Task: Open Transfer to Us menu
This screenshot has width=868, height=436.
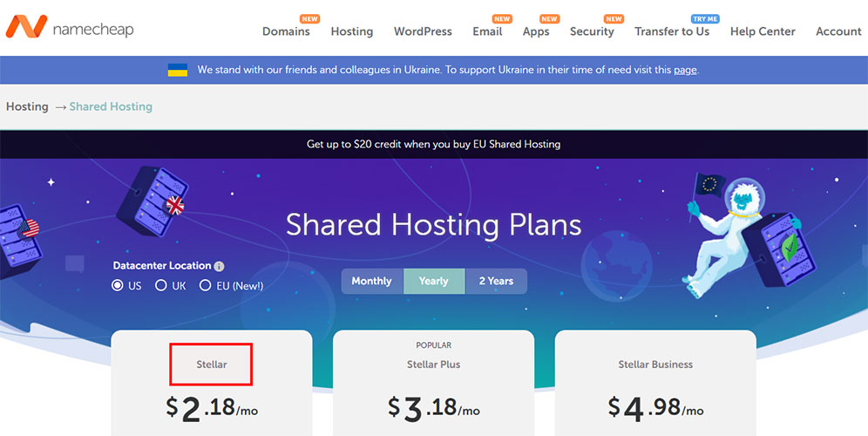Action: click(672, 31)
